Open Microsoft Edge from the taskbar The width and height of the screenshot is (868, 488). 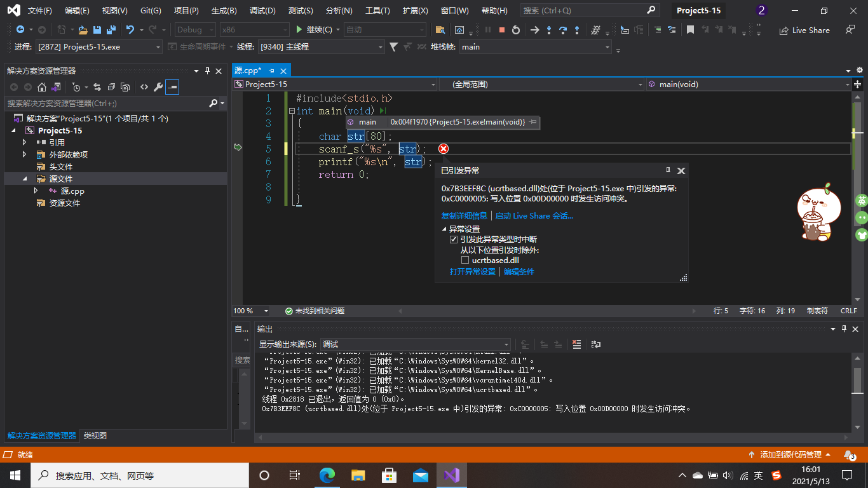(x=327, y=475)
